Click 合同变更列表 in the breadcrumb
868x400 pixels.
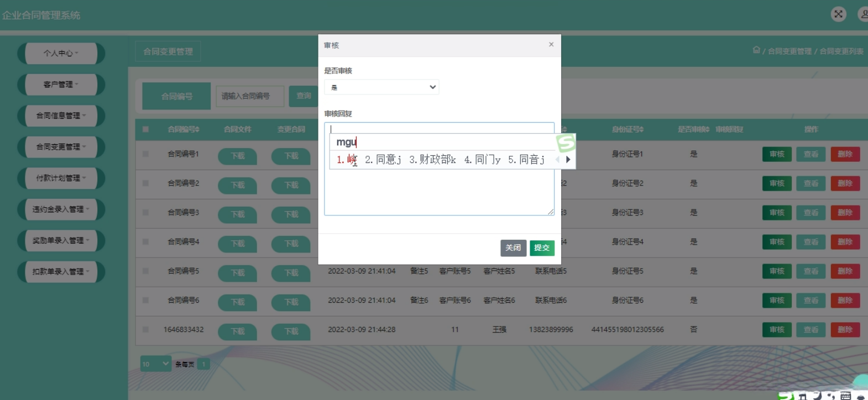841,51
